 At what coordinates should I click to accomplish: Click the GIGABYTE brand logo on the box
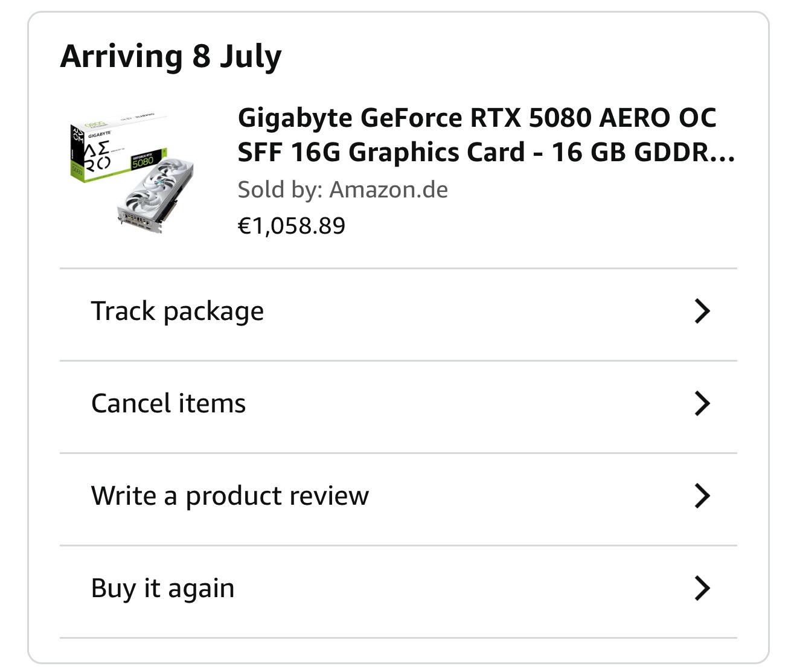click(x=100, y=133)
